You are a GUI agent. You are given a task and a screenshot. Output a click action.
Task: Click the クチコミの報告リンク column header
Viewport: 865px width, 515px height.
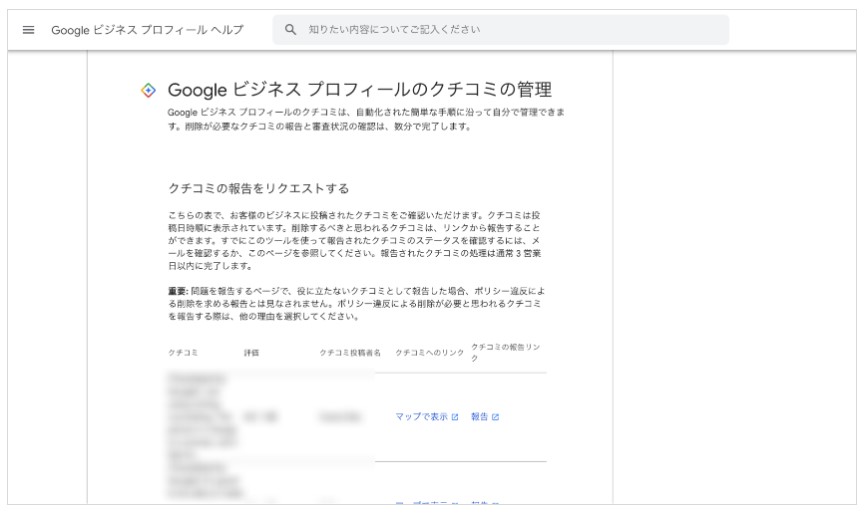pos(505,352)
